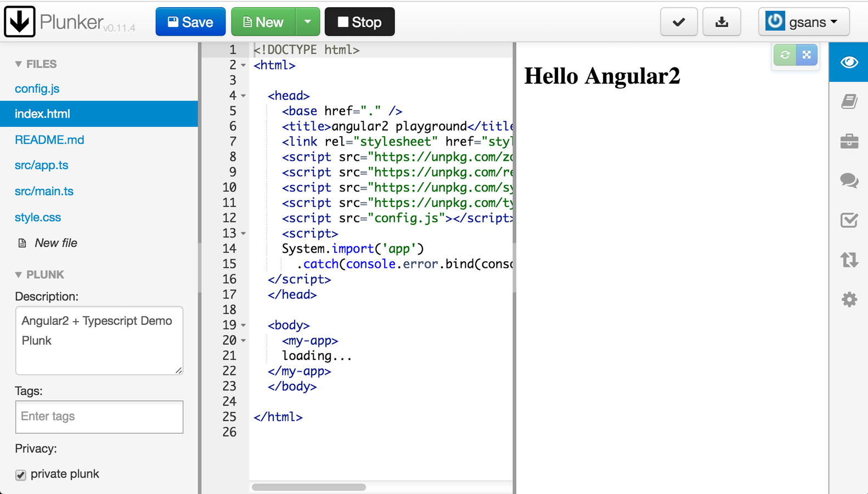The image size is (868, 494).
Task: Fold the body tag at line 19
Action: point(244,325)
